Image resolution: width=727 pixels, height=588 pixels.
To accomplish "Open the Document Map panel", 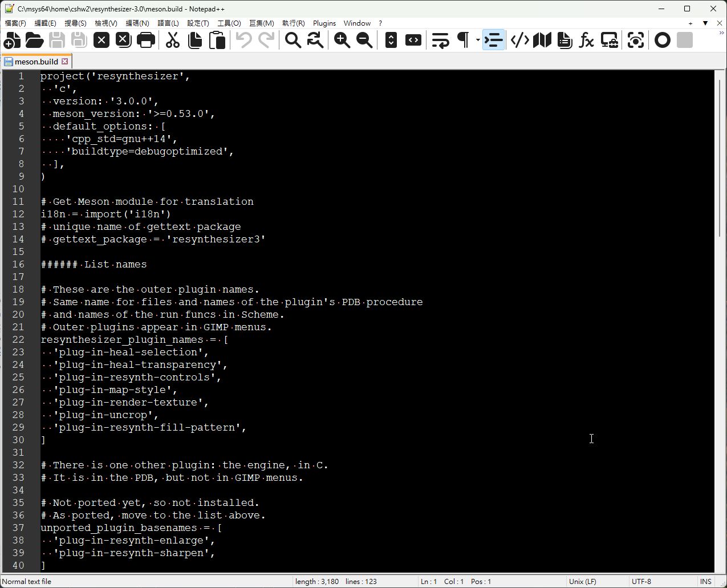I will 542,40.
